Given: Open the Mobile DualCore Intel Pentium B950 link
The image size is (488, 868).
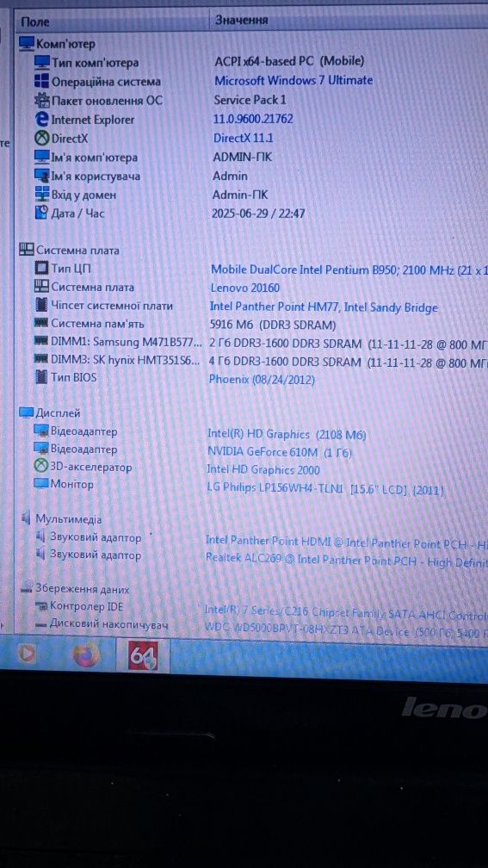Looking at the screenshot, I should 349,270.
